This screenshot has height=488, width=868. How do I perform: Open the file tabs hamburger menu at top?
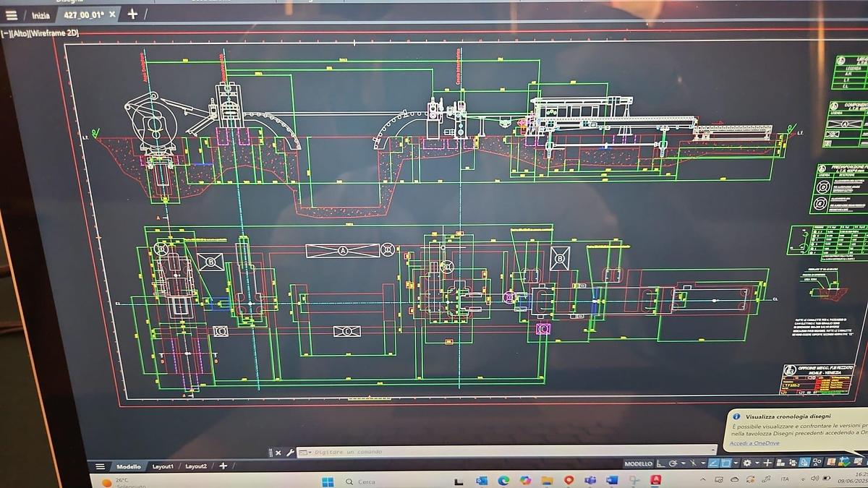(x=12, y=14)
